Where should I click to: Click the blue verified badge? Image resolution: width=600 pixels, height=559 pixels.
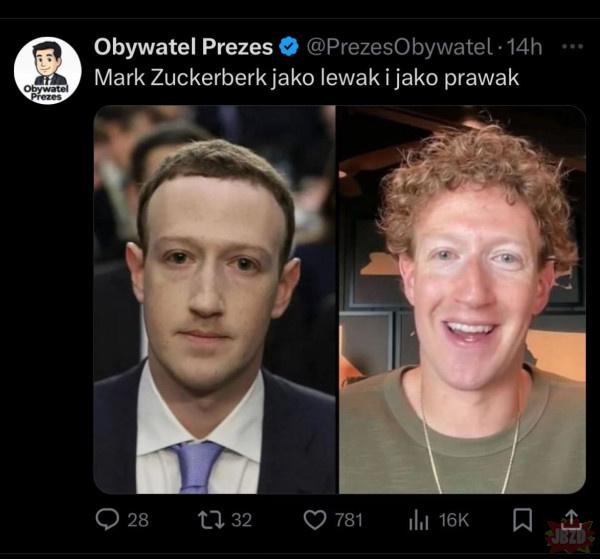[x=289, y=46]
